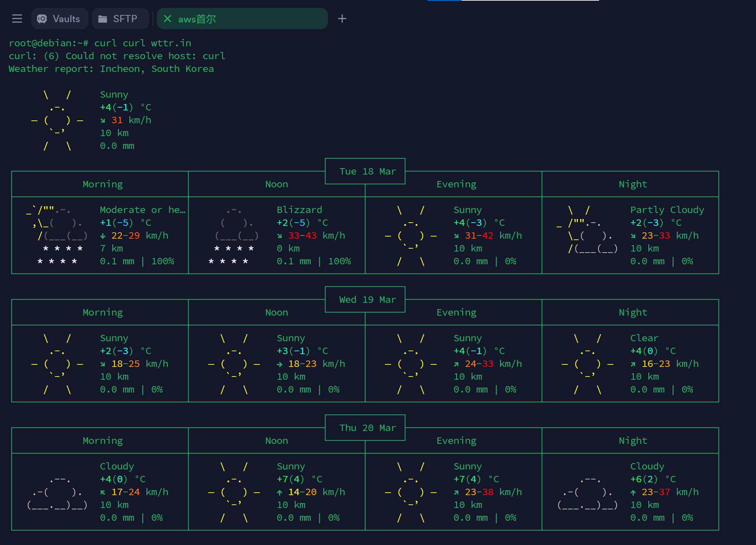The image size is (756, 545).
Task: Click the SFTP folder icon
Action: point(103,19)
